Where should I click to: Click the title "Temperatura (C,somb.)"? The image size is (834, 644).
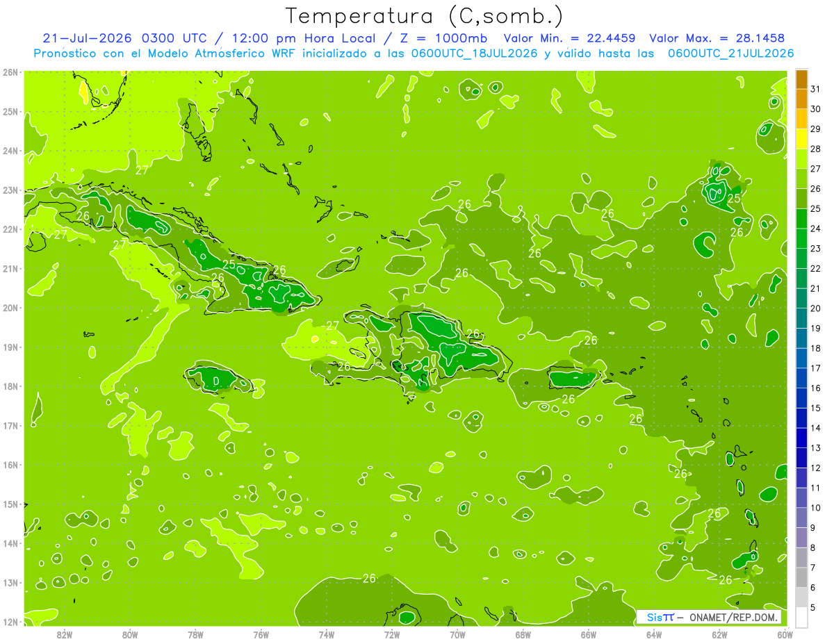[425, 16]
